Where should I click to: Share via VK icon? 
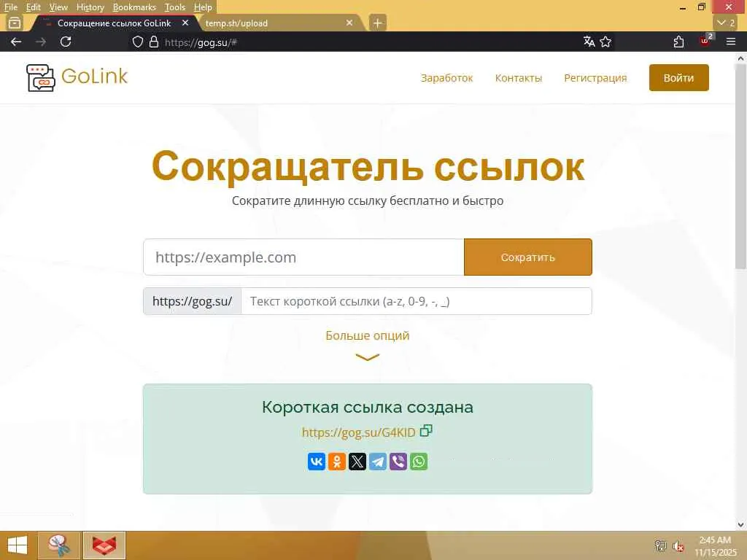tap(317, 462)
